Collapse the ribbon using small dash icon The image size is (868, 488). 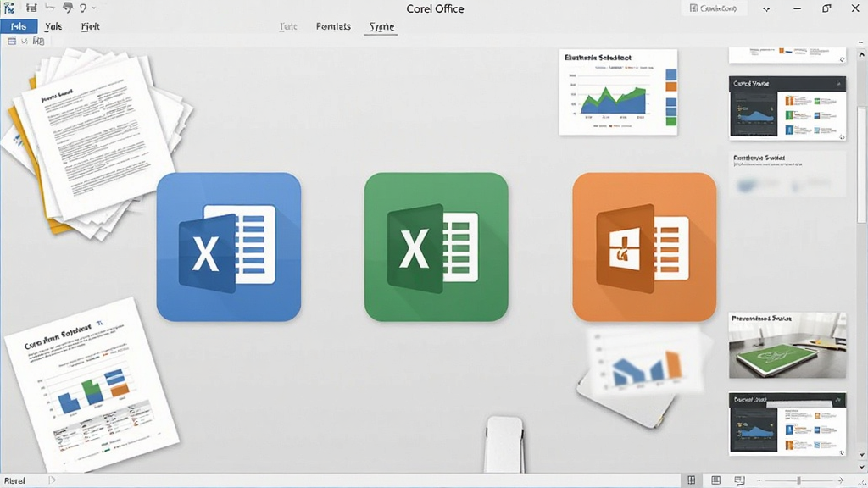[860, 42]
